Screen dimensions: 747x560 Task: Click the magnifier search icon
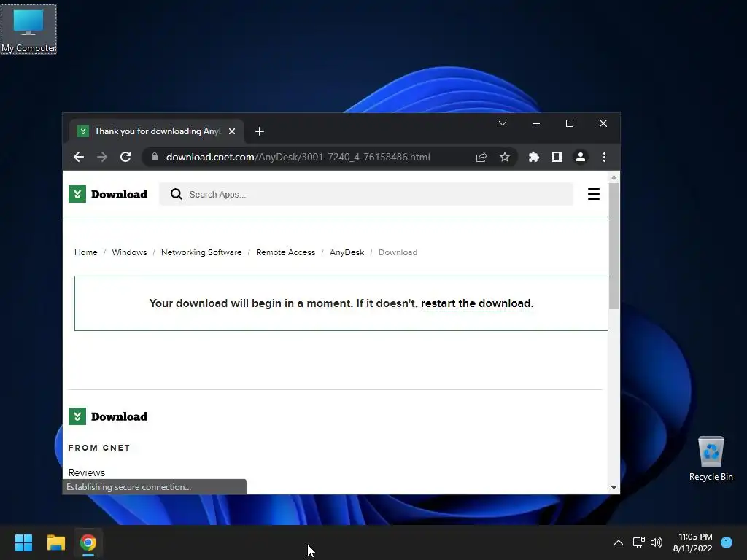point(177,194)
